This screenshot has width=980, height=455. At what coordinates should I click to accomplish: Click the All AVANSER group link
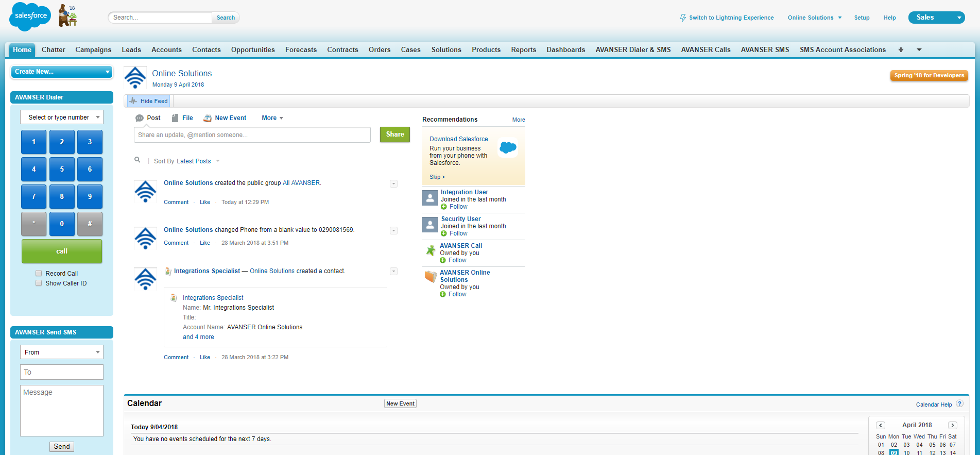tap(301, 183)
